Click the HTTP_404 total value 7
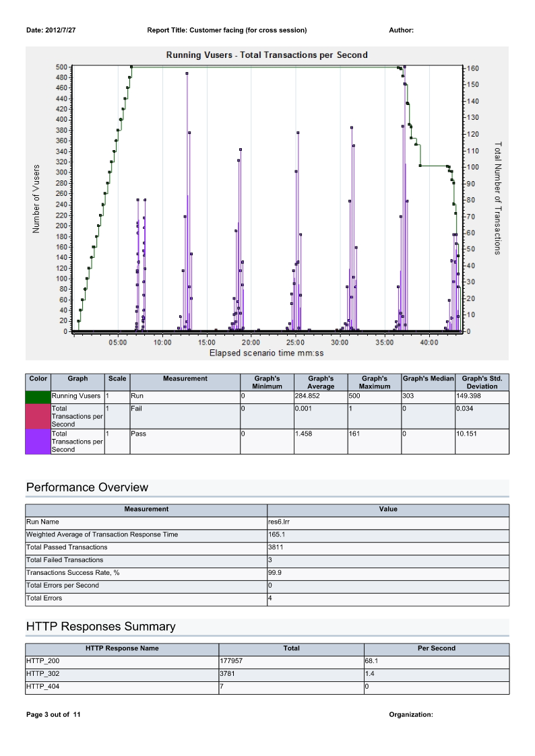The width and height of the screenshot is (535, 756). coord(222,687)
